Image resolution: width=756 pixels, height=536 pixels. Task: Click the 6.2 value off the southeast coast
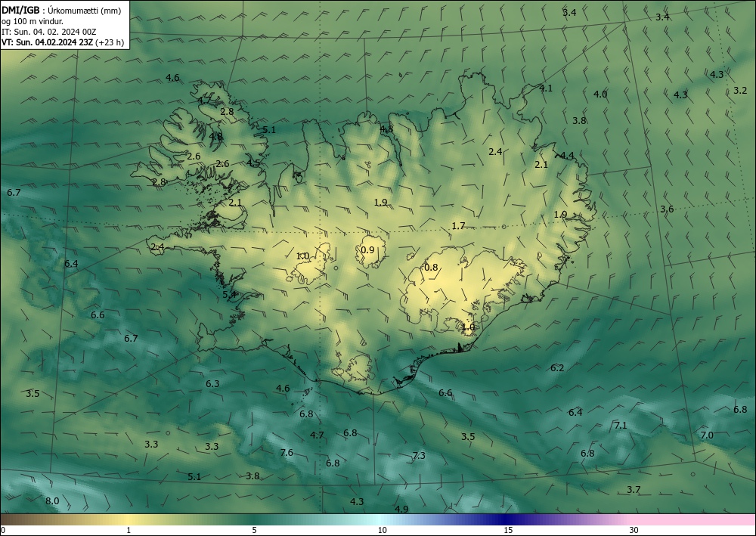557,367
